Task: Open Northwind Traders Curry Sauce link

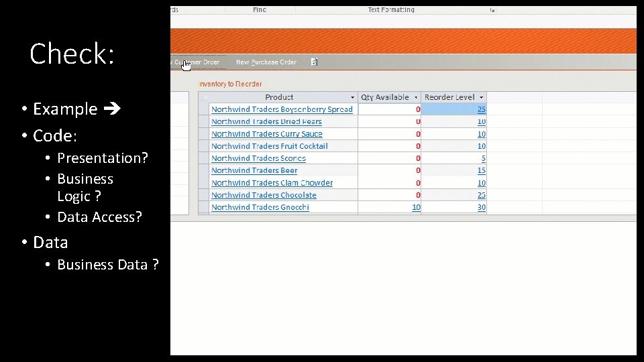Action: (267, 134)
